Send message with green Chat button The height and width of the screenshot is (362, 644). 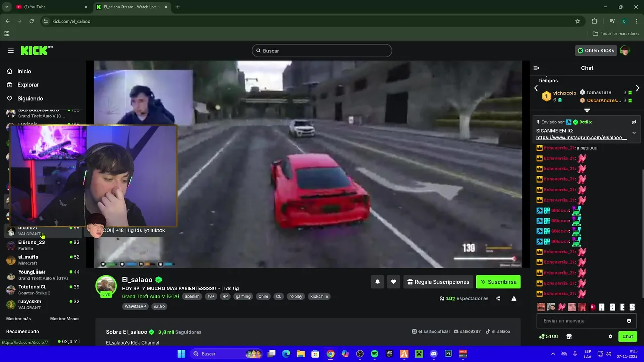tap(628, 336)
